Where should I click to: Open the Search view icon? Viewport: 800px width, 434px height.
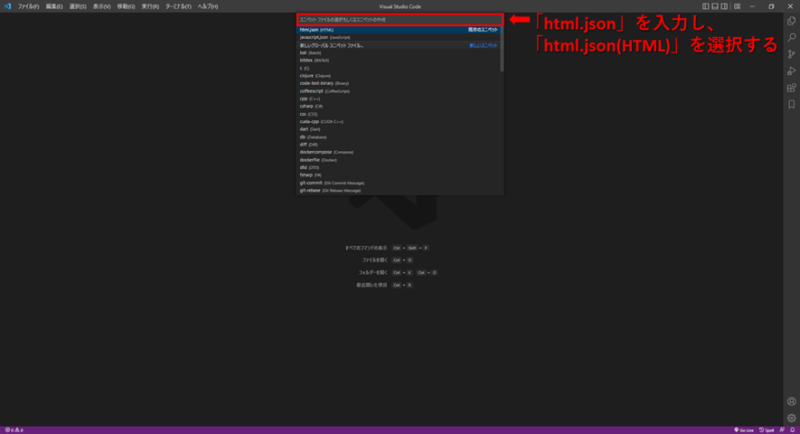(x=791, y=36)
